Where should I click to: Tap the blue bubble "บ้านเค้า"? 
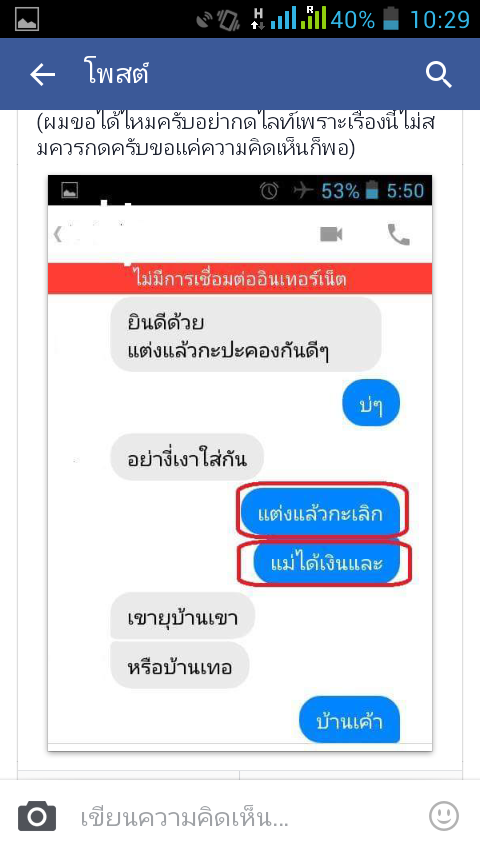[x=349, y=719]
